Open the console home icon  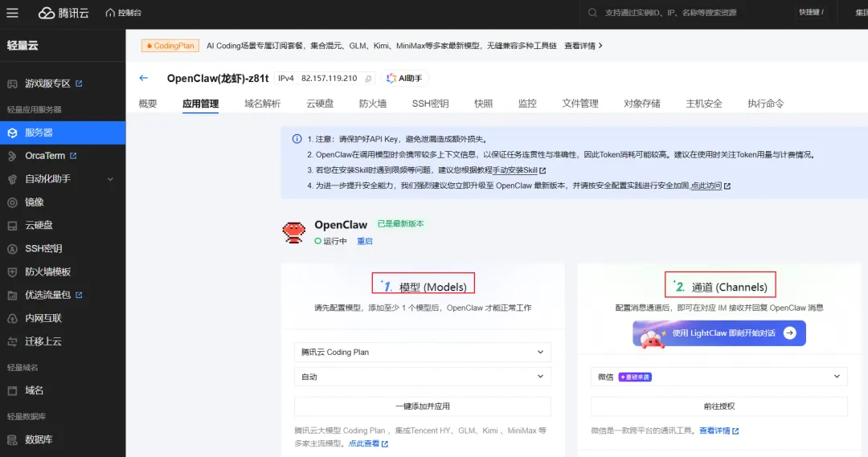coord(109,12)
